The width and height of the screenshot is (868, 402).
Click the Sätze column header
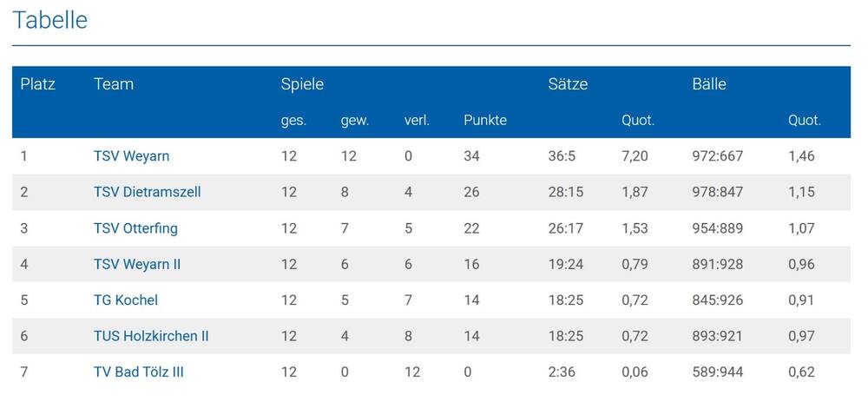pyautogui.click(x=568, y=84)
